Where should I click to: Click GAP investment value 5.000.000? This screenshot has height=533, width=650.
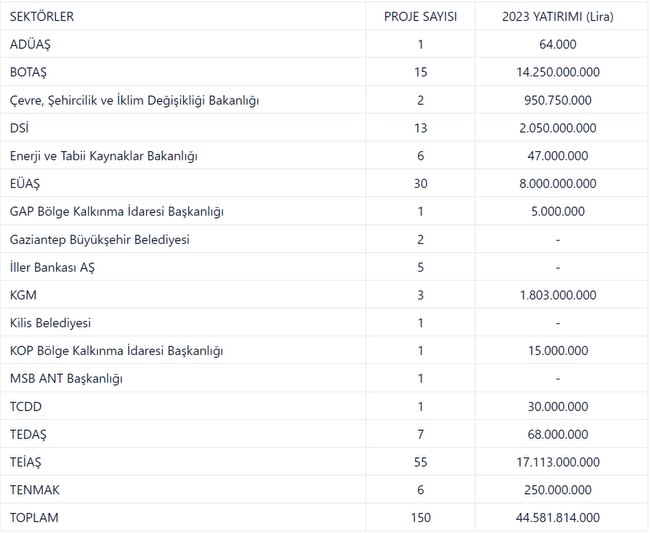(558, 211)
